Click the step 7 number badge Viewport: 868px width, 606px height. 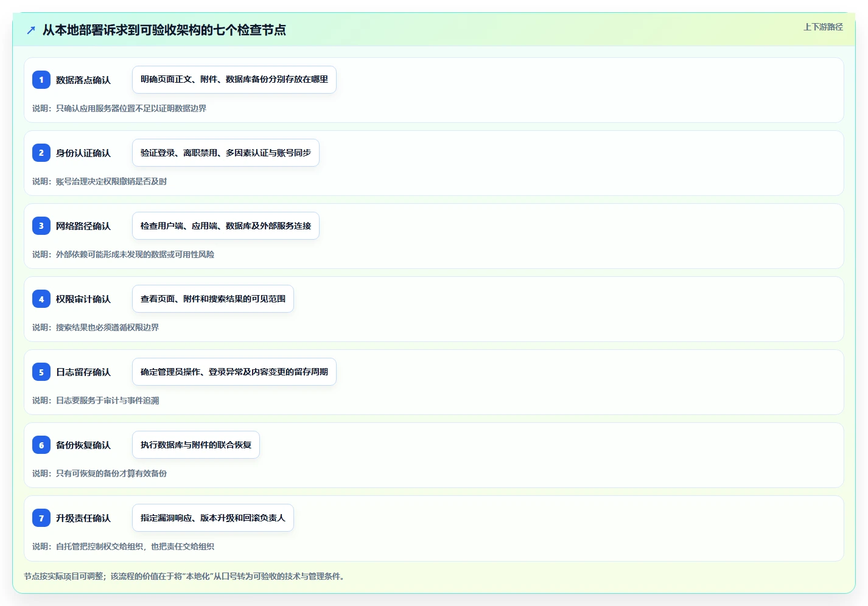[41, 518]
